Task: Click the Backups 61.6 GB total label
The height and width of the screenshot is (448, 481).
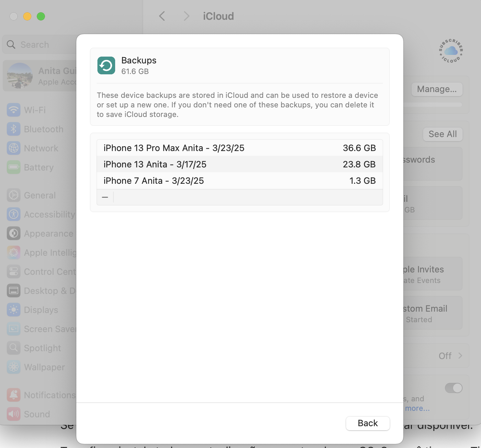Action: (135, 71)
